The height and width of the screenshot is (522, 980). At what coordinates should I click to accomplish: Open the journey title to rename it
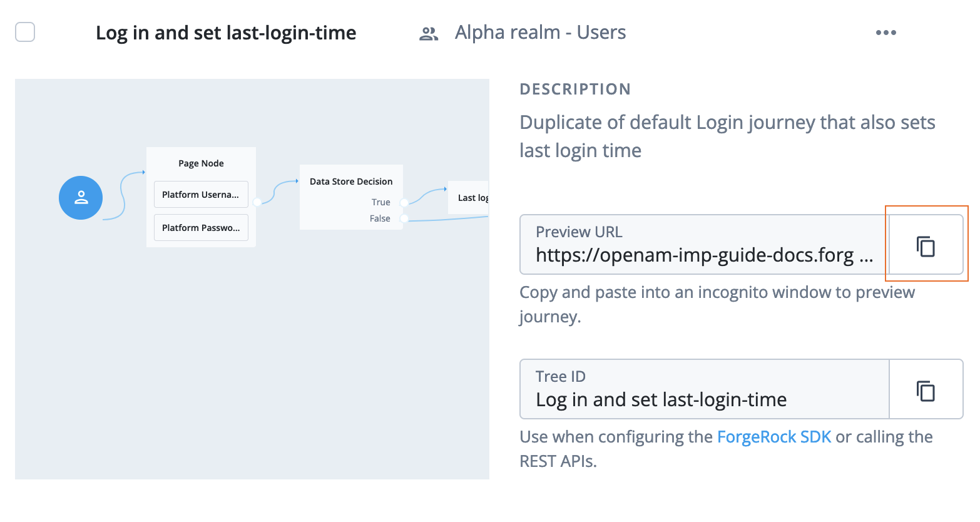coord(226,33)
